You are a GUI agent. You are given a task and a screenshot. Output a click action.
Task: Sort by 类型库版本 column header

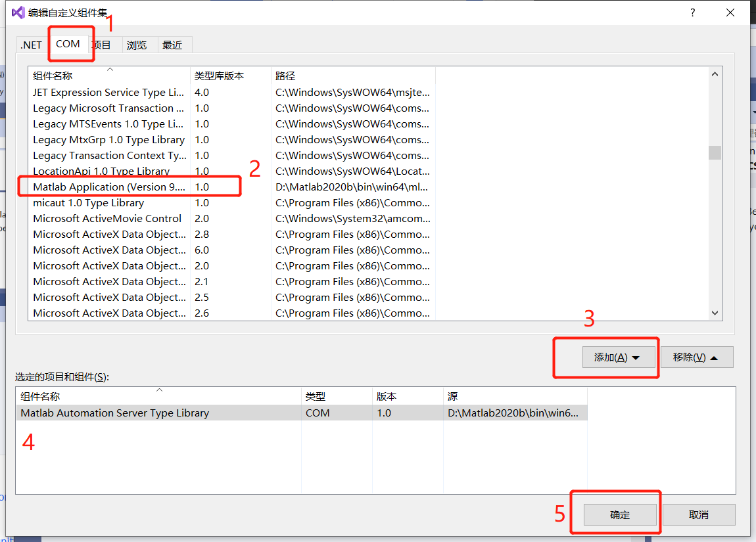[219, 76]
